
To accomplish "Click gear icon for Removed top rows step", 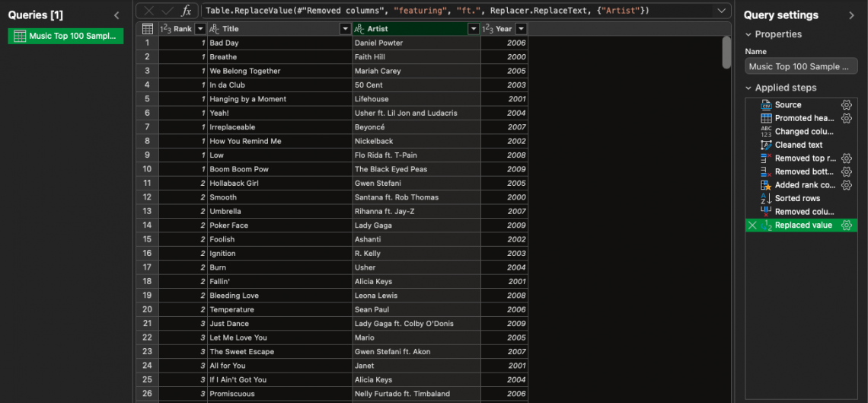I will coord(846,158).
